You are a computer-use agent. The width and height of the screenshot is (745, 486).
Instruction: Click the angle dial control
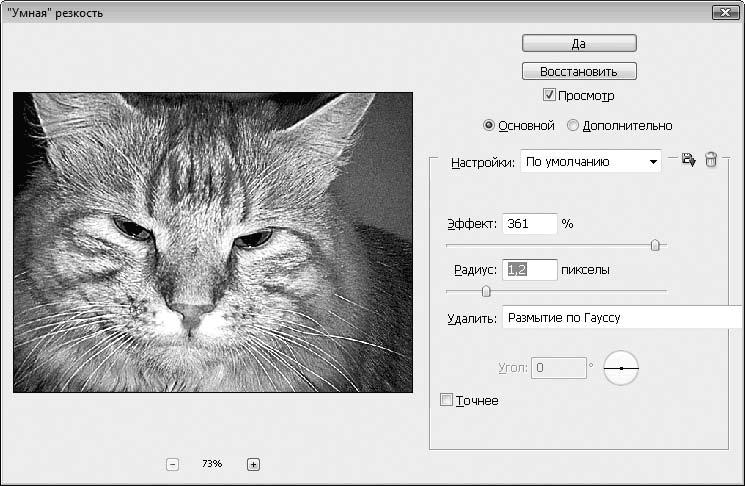click(621, 368)
